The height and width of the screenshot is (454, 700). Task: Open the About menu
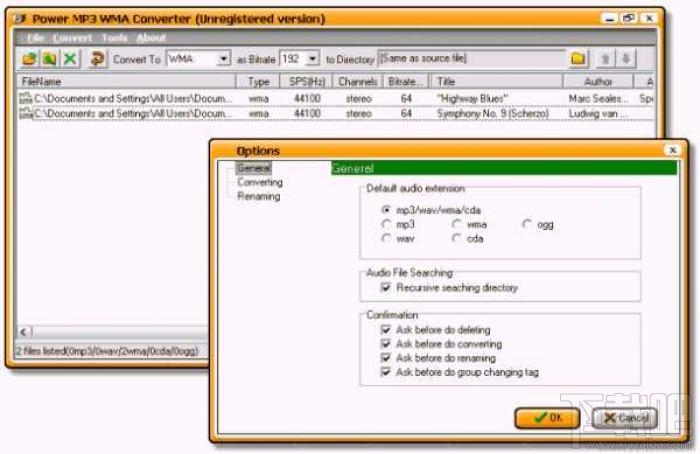coord(151,38)
